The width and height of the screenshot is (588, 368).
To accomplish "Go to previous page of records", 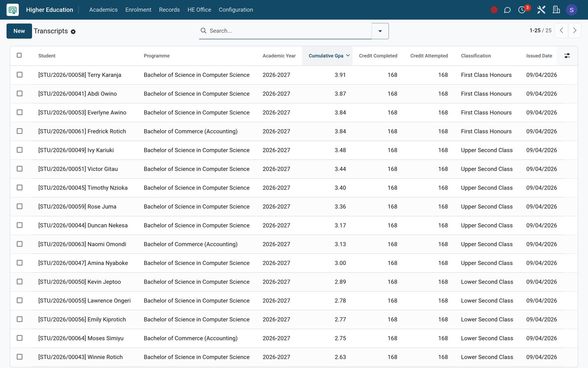I will tap(561, 31).
